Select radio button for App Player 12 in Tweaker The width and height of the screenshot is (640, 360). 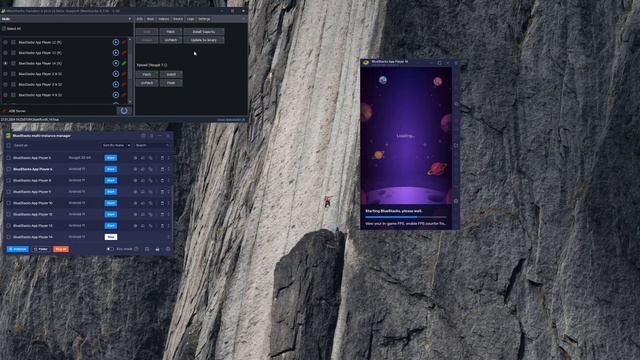[x=5, y=42]
